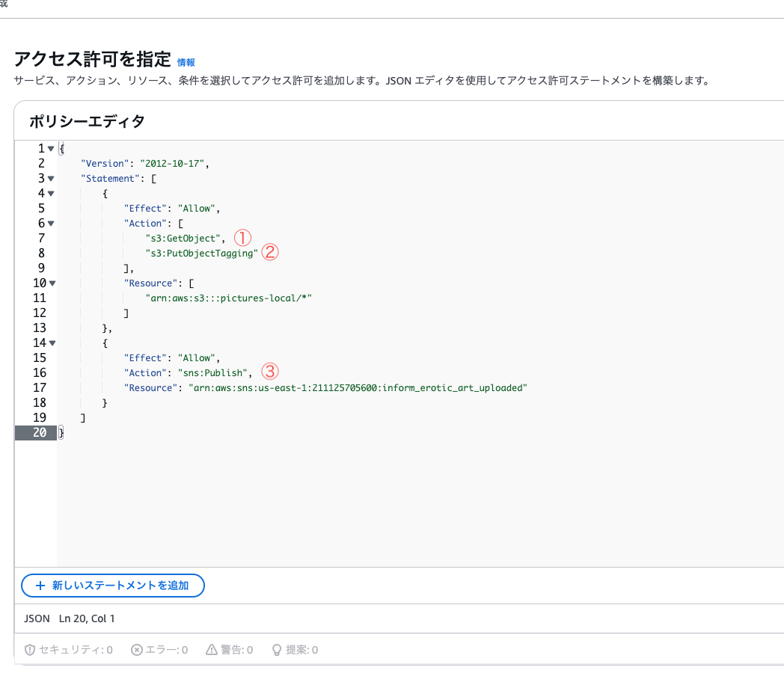
Task: Collapse the Action array on line 6
Action: coord(51,224)
